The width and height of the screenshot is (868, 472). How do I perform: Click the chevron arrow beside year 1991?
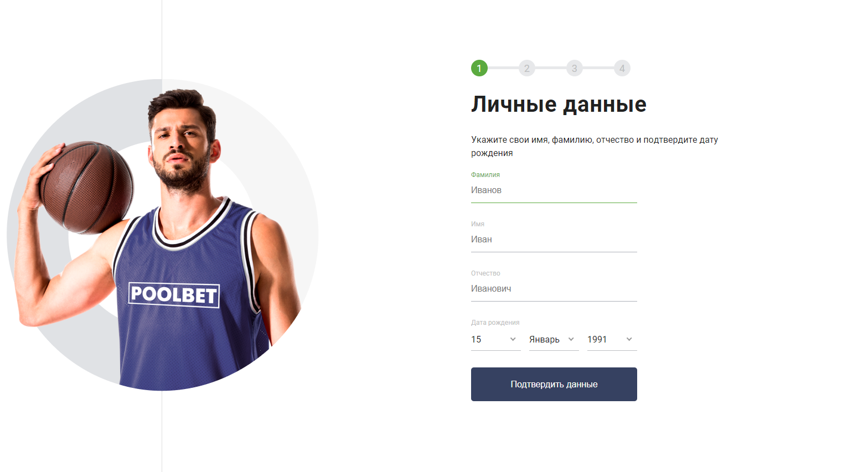click(x=629, y=339)
